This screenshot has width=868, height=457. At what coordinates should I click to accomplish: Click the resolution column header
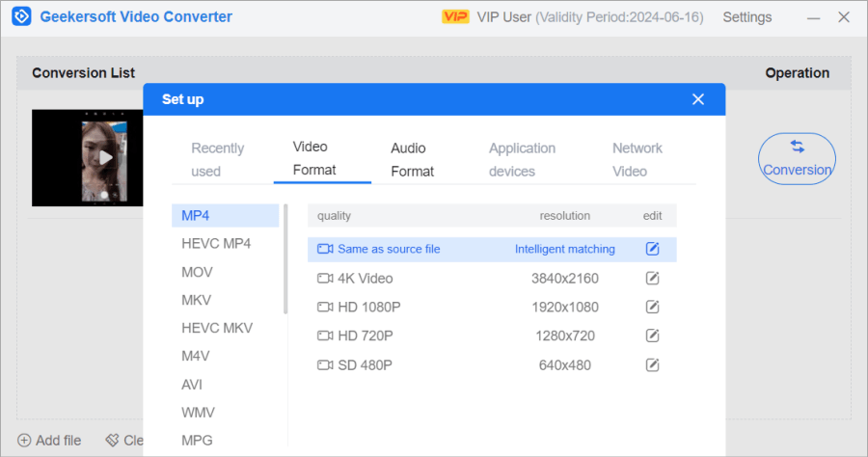[564, 216]
